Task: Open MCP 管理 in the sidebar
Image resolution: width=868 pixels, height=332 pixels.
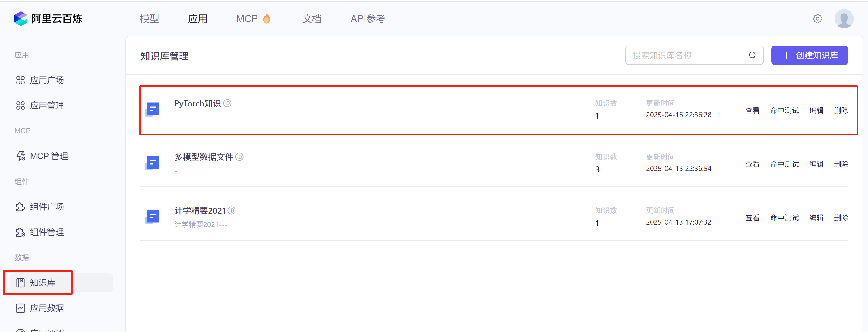Action: click(x=49, y=156)
